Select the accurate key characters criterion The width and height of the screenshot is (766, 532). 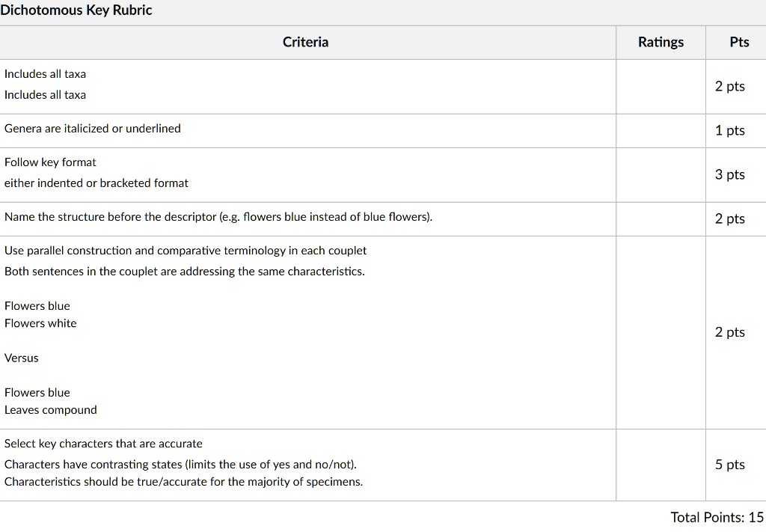(x=104, y=443)
